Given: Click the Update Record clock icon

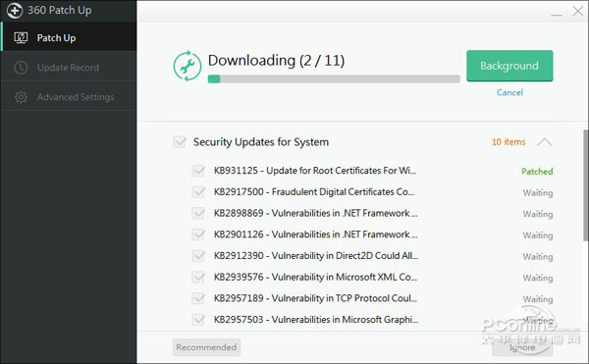Looking at the screenshot, I should [21, 68].
